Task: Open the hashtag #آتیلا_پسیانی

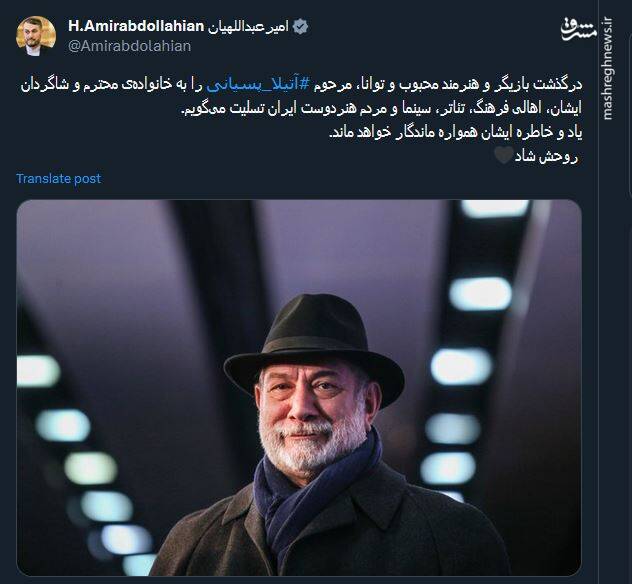Action: 258,85
